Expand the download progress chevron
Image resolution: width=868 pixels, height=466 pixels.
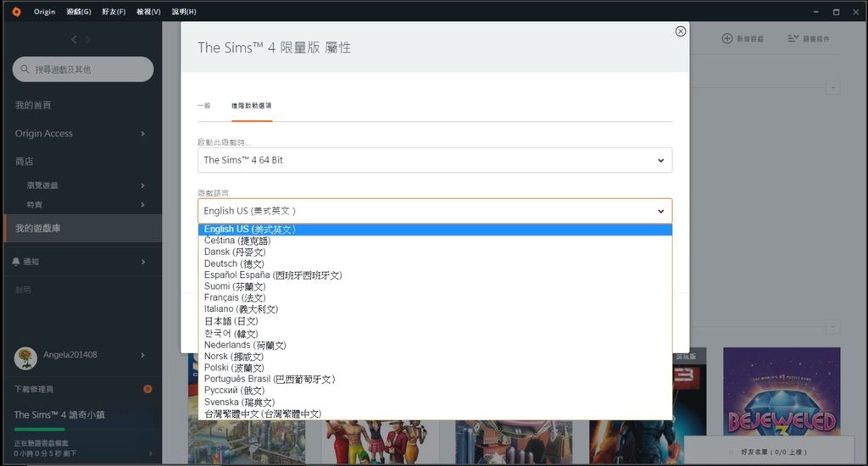click(151, 453)
